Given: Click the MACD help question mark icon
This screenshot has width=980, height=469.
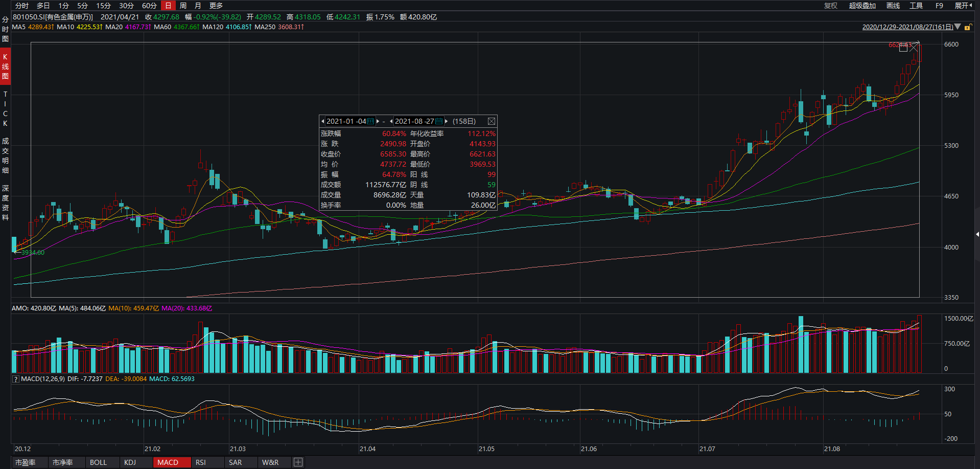Looking at the screenshot, I should tap(15, 379).
